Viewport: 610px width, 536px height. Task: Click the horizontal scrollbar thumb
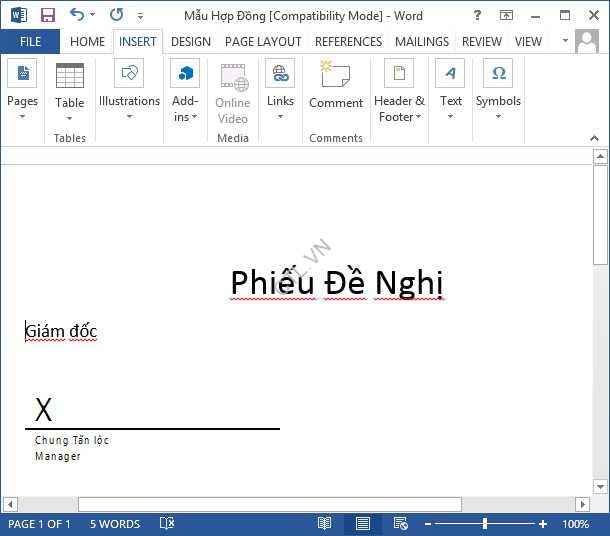coord(269,504)
